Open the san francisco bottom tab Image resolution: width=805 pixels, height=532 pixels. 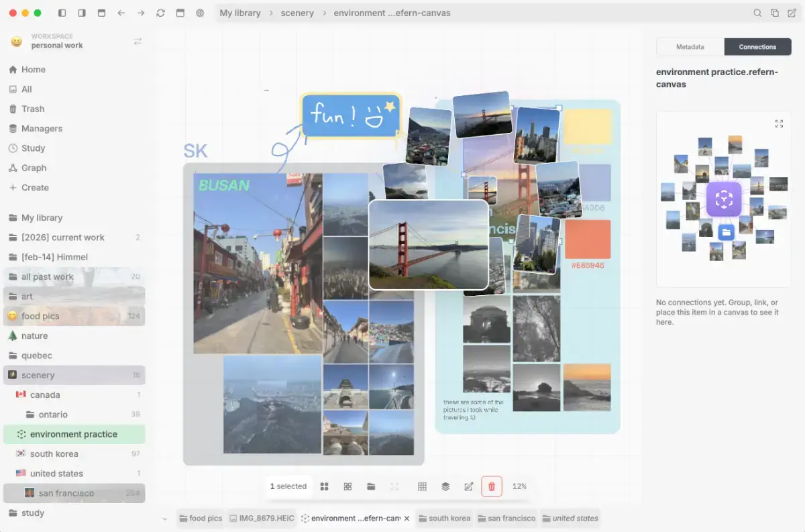pyautogui.click(x=506, y=519)
